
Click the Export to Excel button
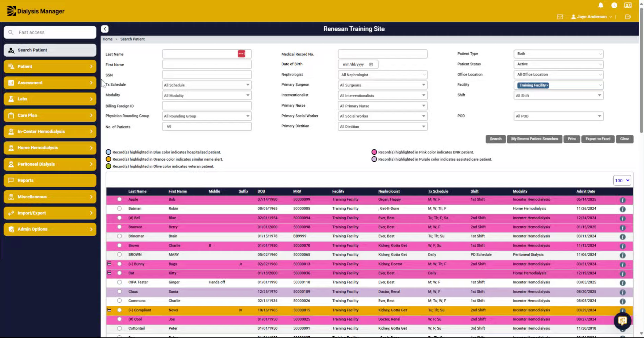[598, 139]
